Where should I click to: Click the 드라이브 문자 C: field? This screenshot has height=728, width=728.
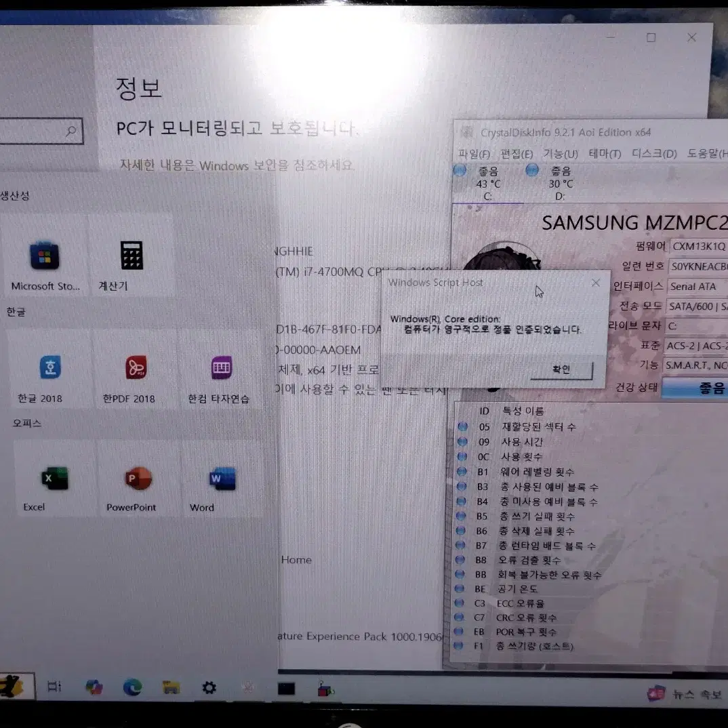coord(696,326)
